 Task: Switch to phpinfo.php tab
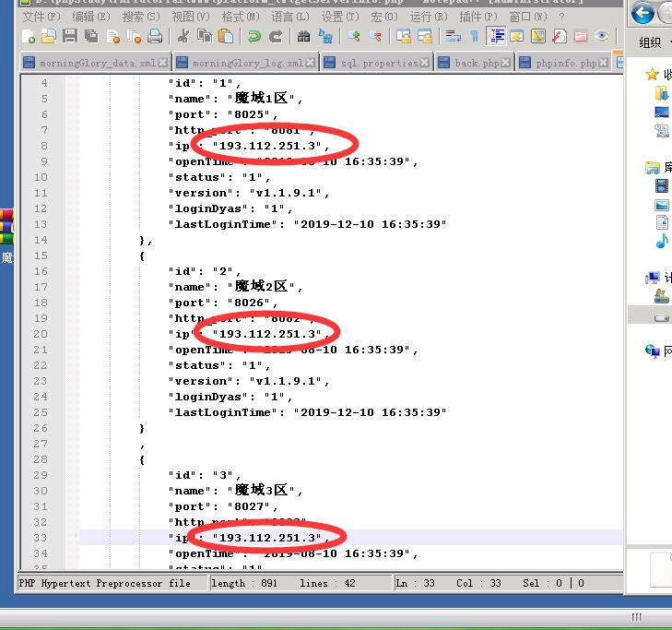pos(563,63)
